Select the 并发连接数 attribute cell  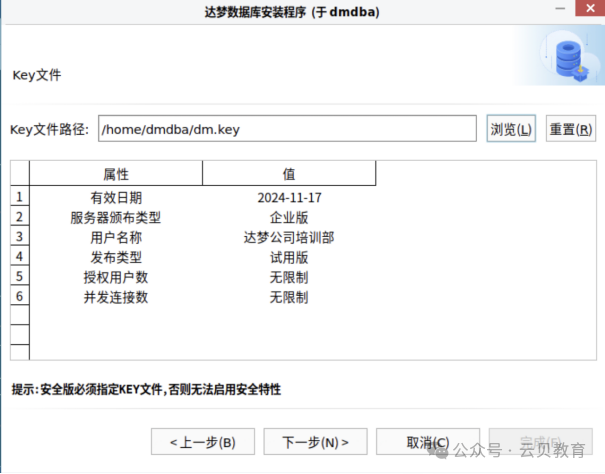point(116,297)
